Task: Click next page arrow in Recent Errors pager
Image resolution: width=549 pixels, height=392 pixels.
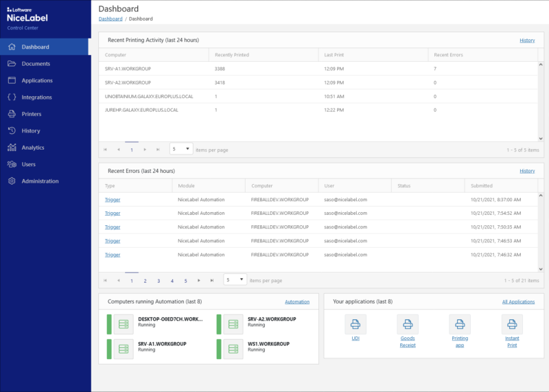Action: click(199, 280)
